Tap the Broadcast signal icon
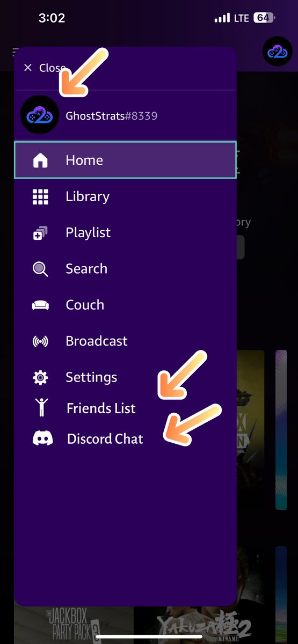This screenshot has width=298, height=644. pos(40,341)
